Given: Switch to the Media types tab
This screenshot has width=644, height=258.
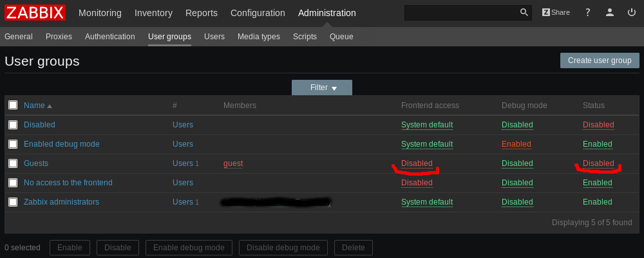Looking at the screenshot, I should [x=258, y=37].
